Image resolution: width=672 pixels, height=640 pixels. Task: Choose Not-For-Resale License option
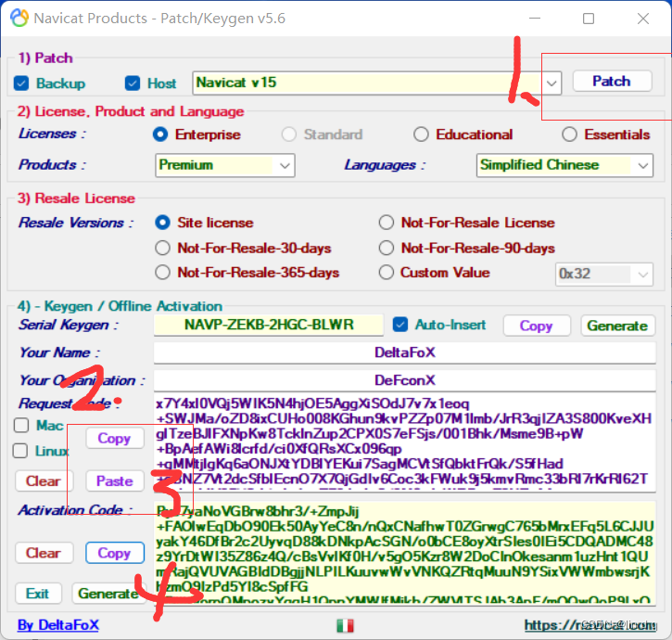[x=387, y=223]
